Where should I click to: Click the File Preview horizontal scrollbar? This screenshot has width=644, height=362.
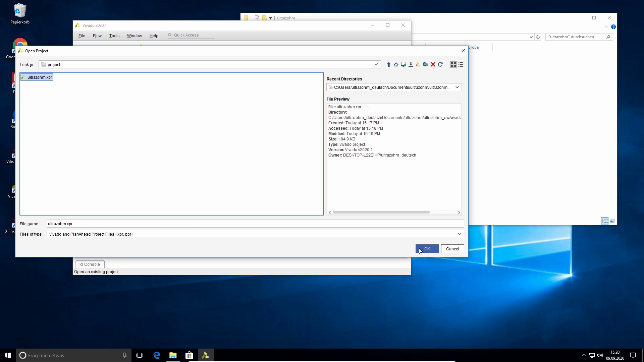pos(381,212)
